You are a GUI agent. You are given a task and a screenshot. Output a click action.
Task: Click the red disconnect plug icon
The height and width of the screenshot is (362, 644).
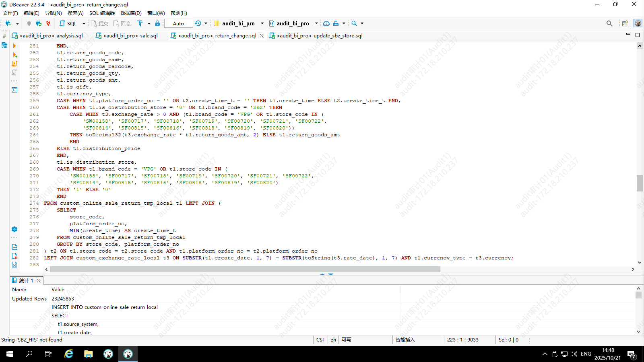coord(48,23)
